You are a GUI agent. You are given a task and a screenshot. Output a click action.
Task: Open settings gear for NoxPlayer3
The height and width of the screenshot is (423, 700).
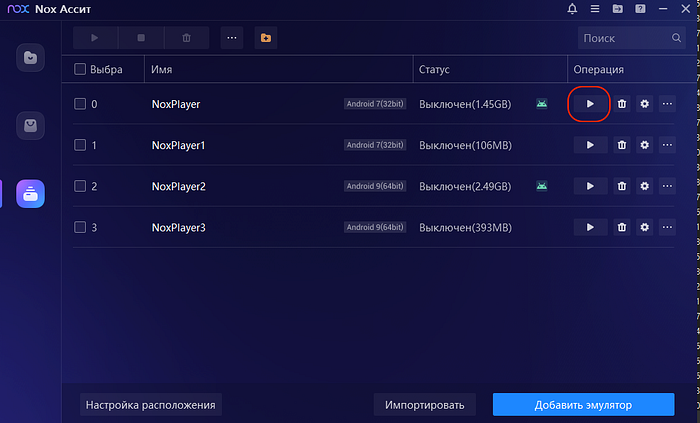(645, 227)
